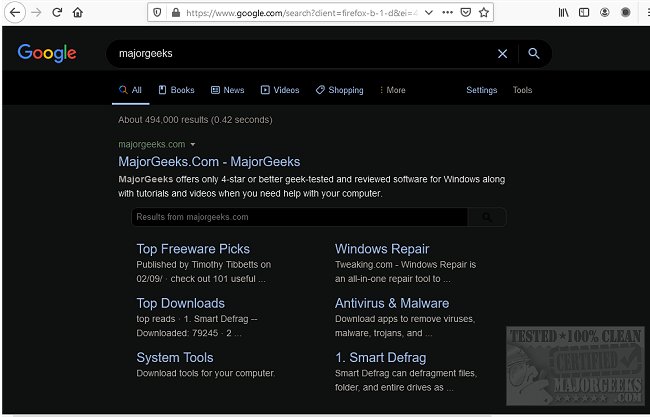Expand the More search categories menu
This screenshot has width=650, height=417.
393,90
